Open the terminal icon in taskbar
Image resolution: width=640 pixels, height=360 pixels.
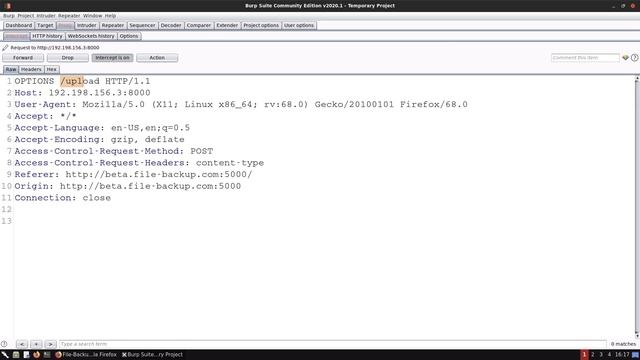pyautogui.click(x=47, y=355)
